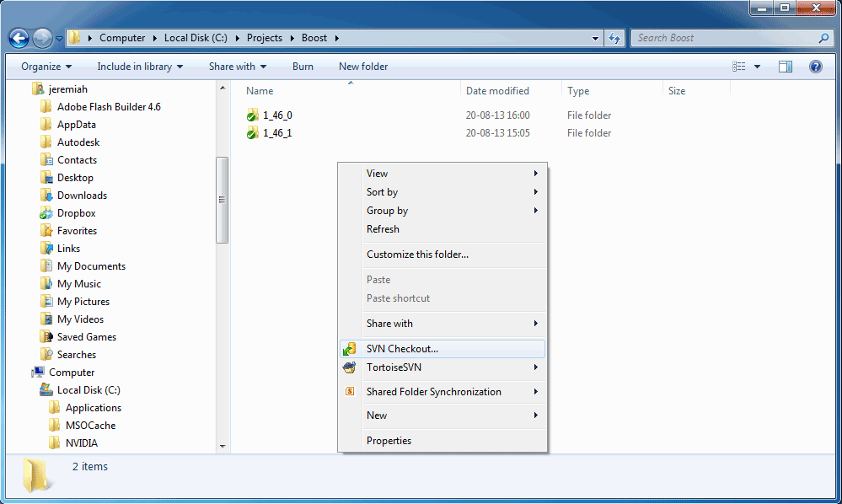The image size is (842, 504).
Task: Select the MSOCache folder in the tree
Action: (x=91, y=426)
